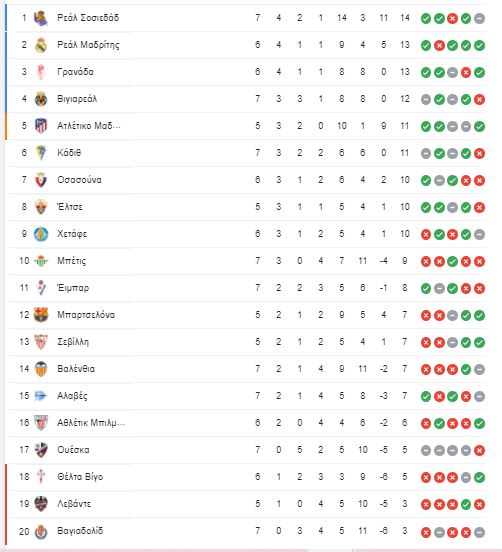Click the Atlético Madrid crest icon
Viewport: 502px width, 552px height.
[x=41, y=126]
